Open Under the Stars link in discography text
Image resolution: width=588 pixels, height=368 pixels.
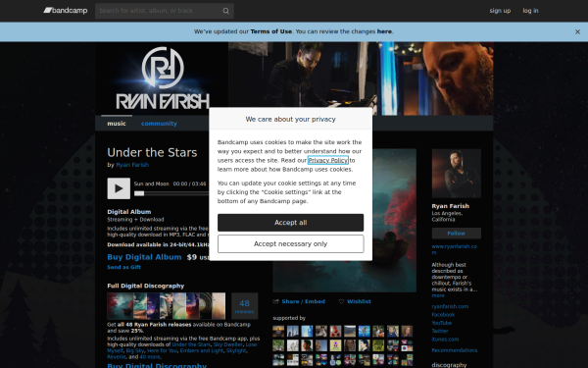[x=191, y=344]
